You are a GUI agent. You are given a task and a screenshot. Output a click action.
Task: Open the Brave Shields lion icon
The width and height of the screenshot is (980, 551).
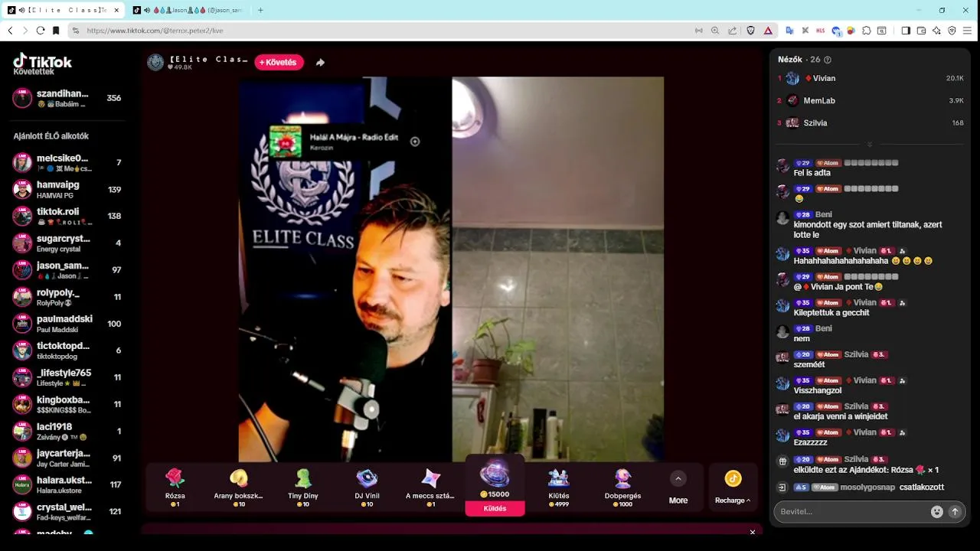751,31
